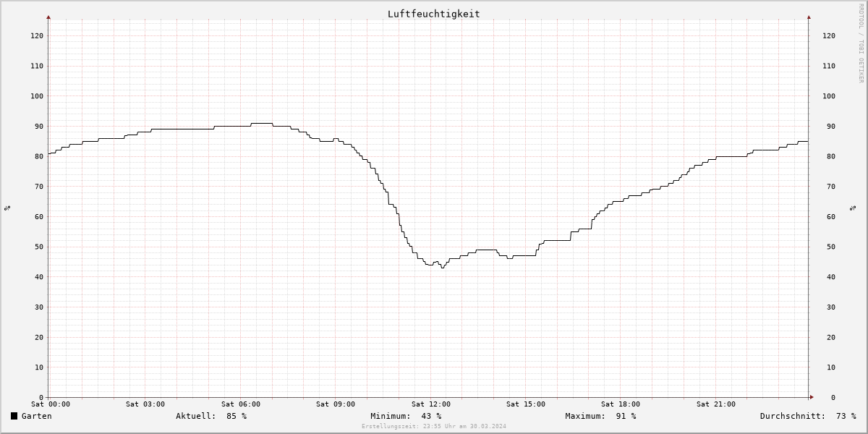Click the chart title Luftfeuchtigkeit
This screenshot has width=868, height=434.
click(x=434, y=14)
